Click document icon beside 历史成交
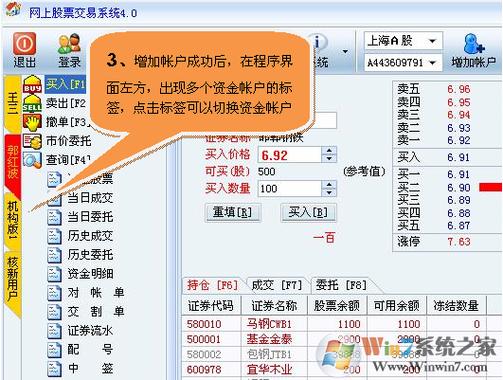Viewport: 503px width, 380px height. pyautogui.click(x=54, y=236)
